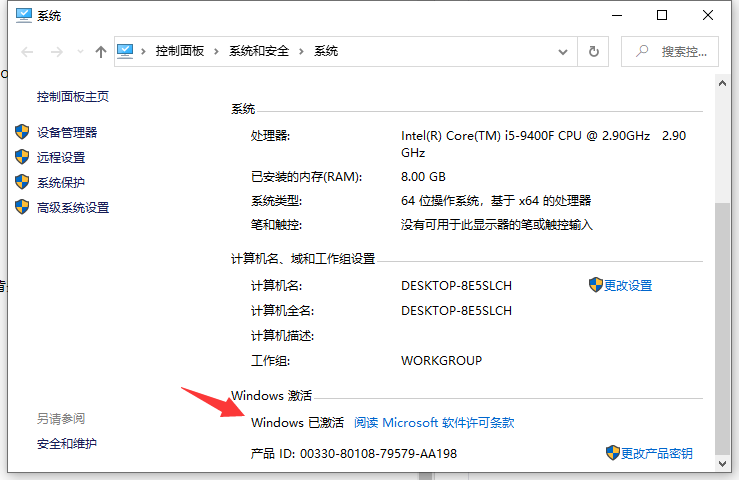Click the computer icon in address bar
The width and height of the screenshot is (739, 480).
pyautogui.click(x=126, y=51)
